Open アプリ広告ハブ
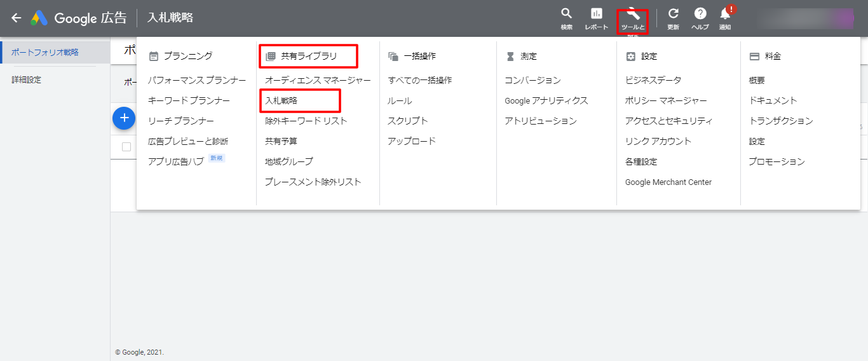The height and width of the screenshot is (361, 868). pyautogui.click(x=176, y=161)
